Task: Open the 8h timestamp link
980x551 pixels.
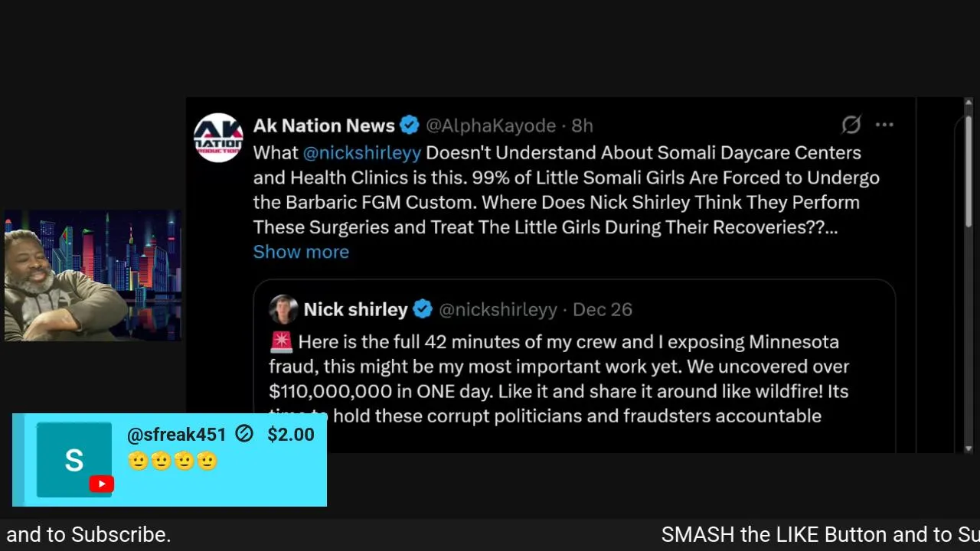Action: [583, 126]
